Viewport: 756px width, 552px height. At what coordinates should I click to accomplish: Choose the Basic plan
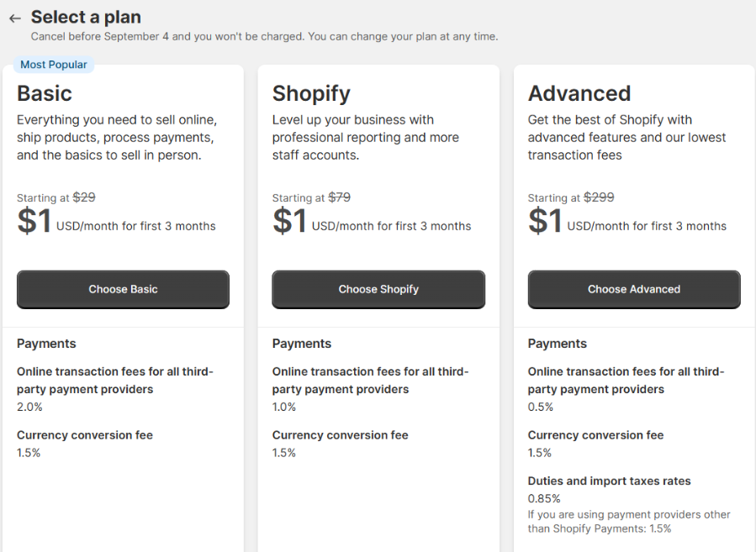point(123,289)
